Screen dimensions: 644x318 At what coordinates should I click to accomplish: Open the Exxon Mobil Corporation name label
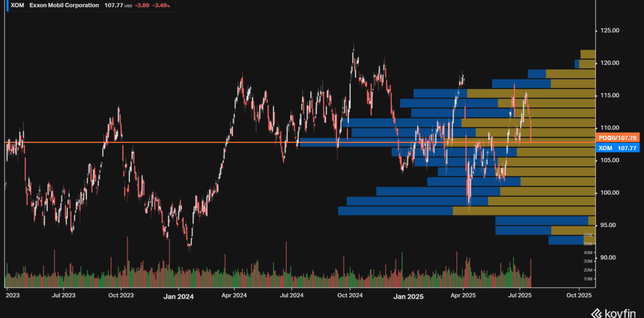pos(64,5)
